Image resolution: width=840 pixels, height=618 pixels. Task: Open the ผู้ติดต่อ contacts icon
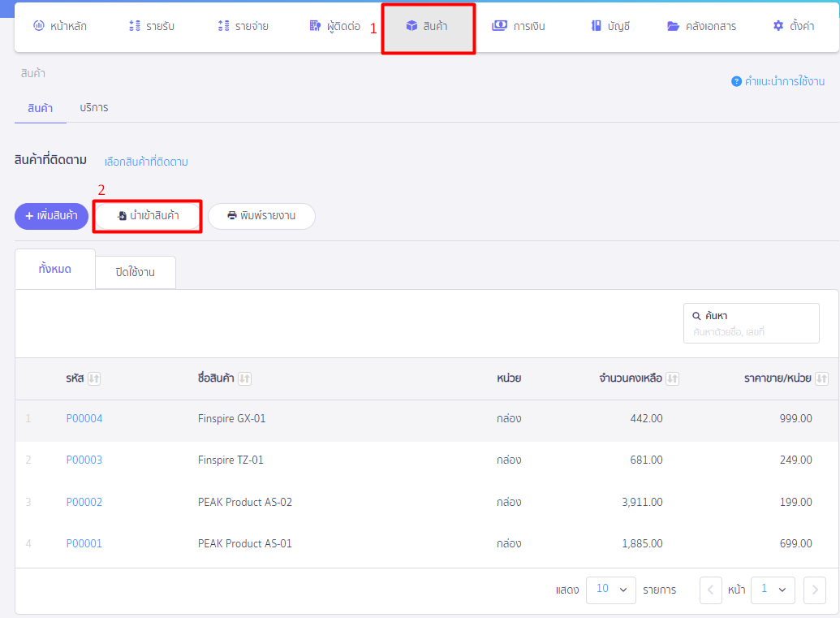click(x=314, y=25)
